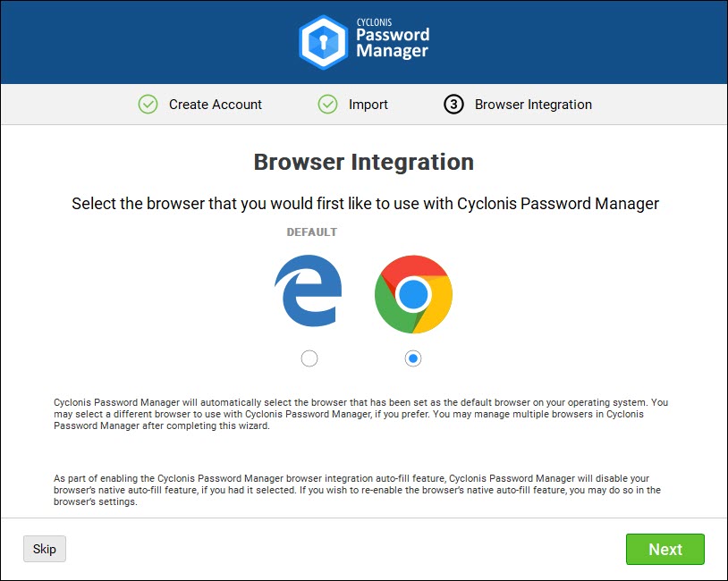Click the Microsoft Edge browser icon
The width and height of the screenshot is (728, 581).
(x=309, y=290)
